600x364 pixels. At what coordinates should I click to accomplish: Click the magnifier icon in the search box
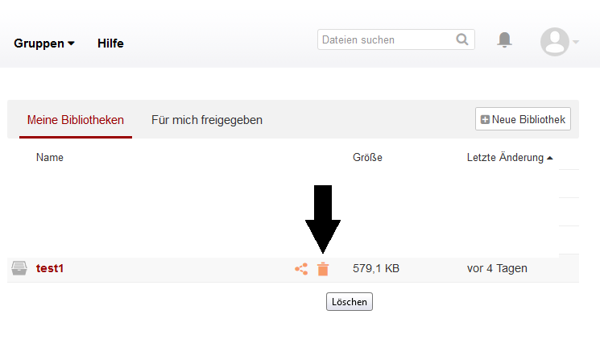(x=462, y=39)
